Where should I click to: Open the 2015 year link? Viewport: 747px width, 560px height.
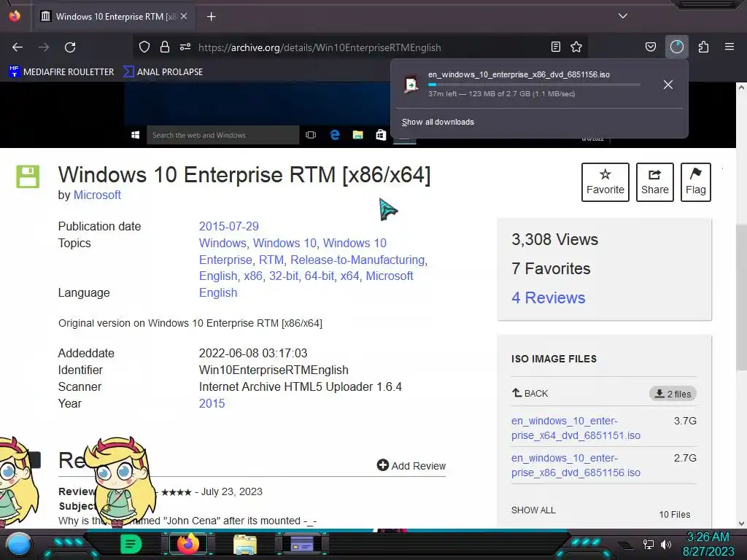coord(212,404)
